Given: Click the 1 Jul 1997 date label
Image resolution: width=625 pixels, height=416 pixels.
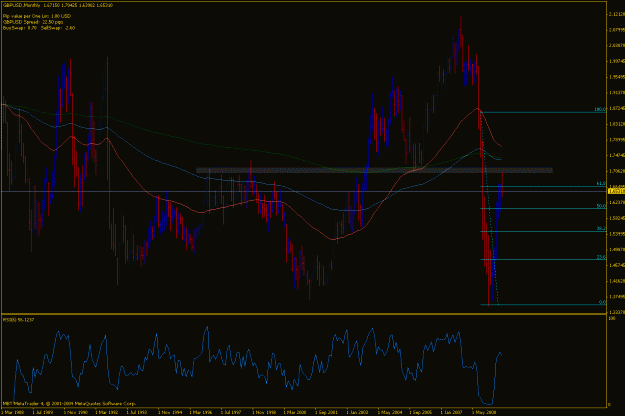Looking at the screenshot, I should click(231, 412).
